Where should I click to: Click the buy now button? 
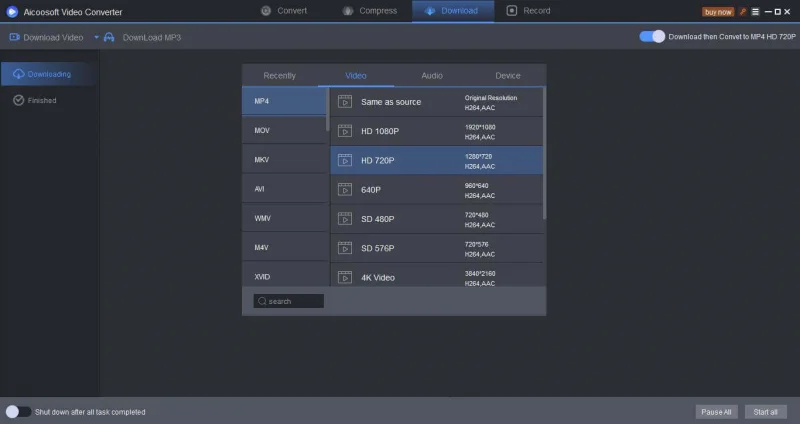click(x=717, y=12)
